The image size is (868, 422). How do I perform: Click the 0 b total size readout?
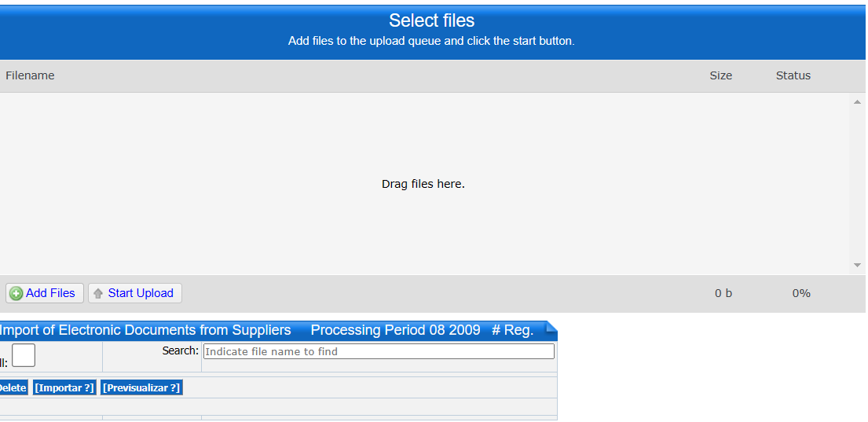click(x=723, y=294)
